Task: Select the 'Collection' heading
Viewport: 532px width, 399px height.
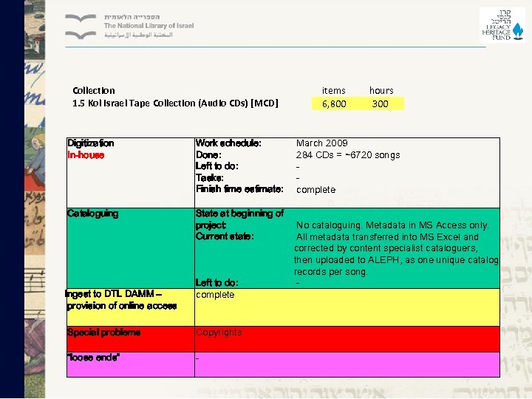Action: (94, 91)
